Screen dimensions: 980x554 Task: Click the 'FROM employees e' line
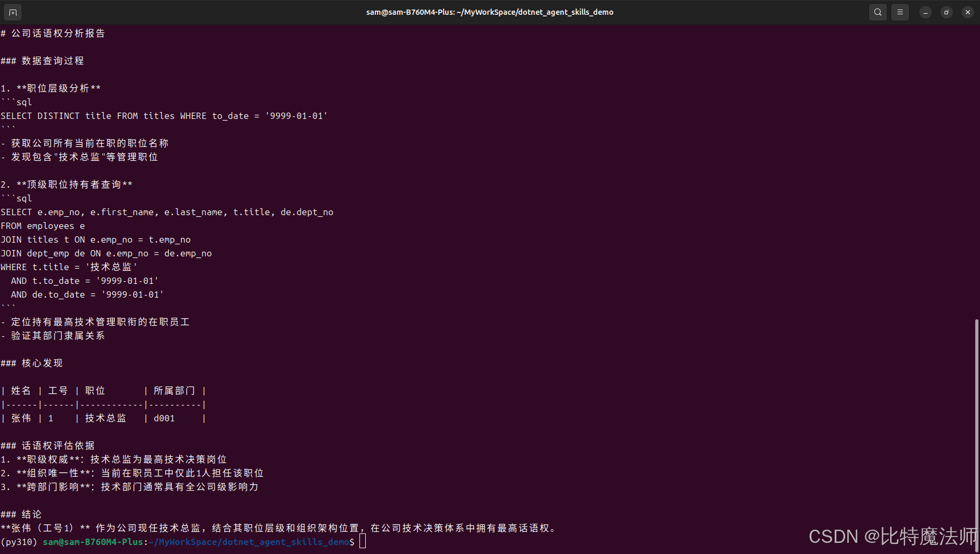coord(43,226)
